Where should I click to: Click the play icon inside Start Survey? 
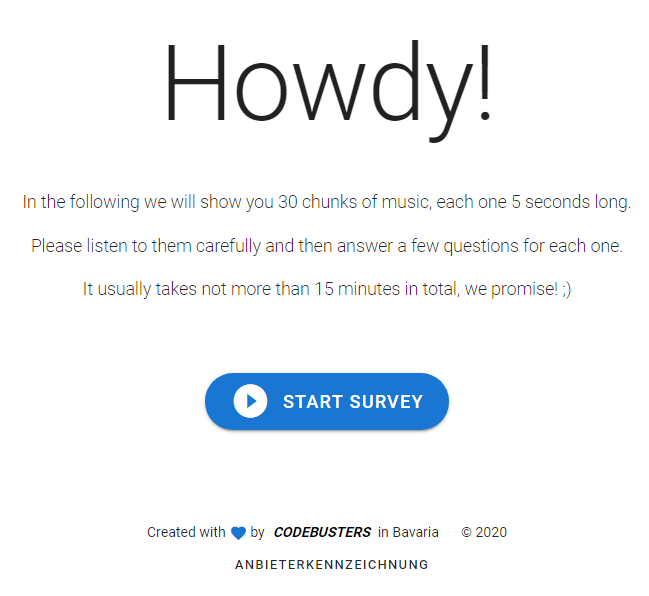coord(250,401)
